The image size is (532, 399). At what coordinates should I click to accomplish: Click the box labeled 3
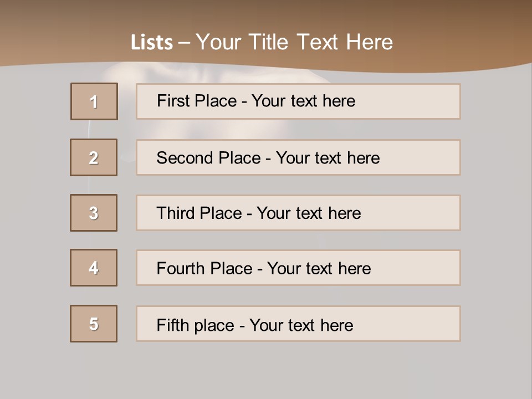click(x=94, y=213)
